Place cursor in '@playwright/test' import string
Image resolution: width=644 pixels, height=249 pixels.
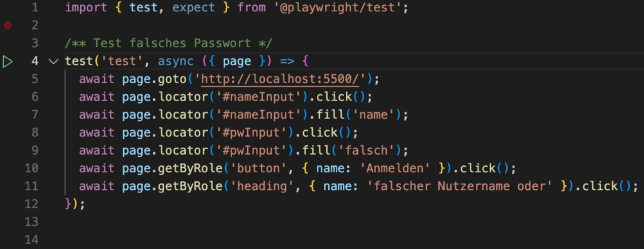pos(338,8)
